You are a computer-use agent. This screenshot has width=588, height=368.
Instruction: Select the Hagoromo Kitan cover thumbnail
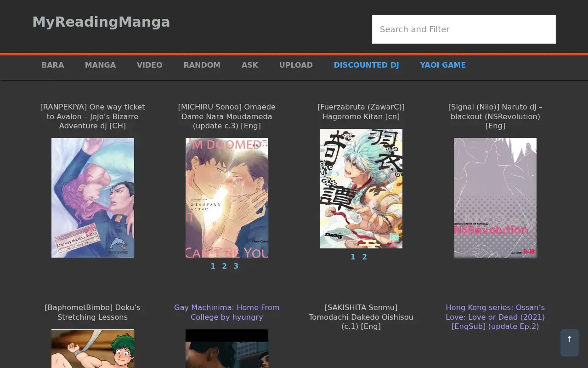click(361, 189)
